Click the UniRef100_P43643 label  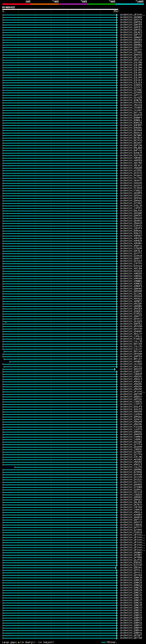[131, 175]
